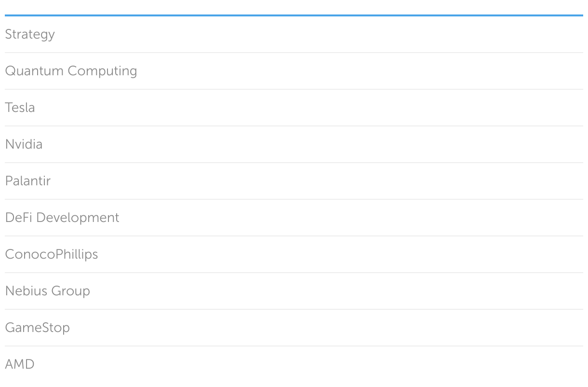Image resolution: width=588 pixels, height=387 pixels.
Task: Open DeFi Development link
Action: coord(62,218)
